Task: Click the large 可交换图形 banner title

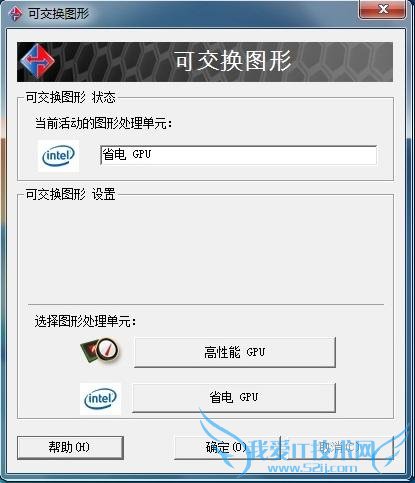Action: [233, 61]
